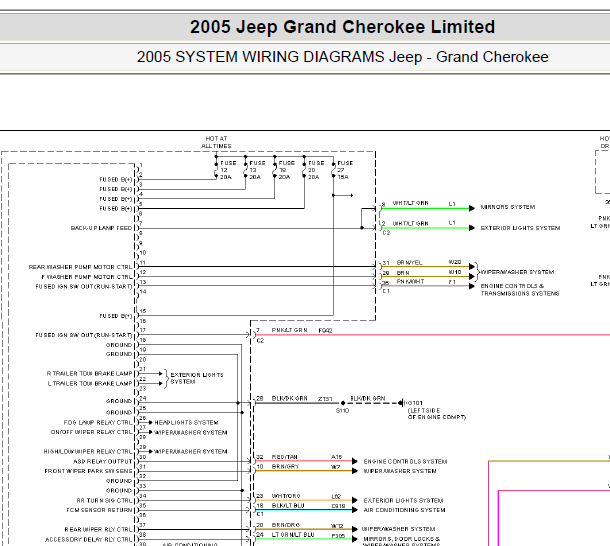Click the '2005 Jeep Grand Cherokee Limited' heading
This screenshot has width=610, height=546.
point(342,27)
